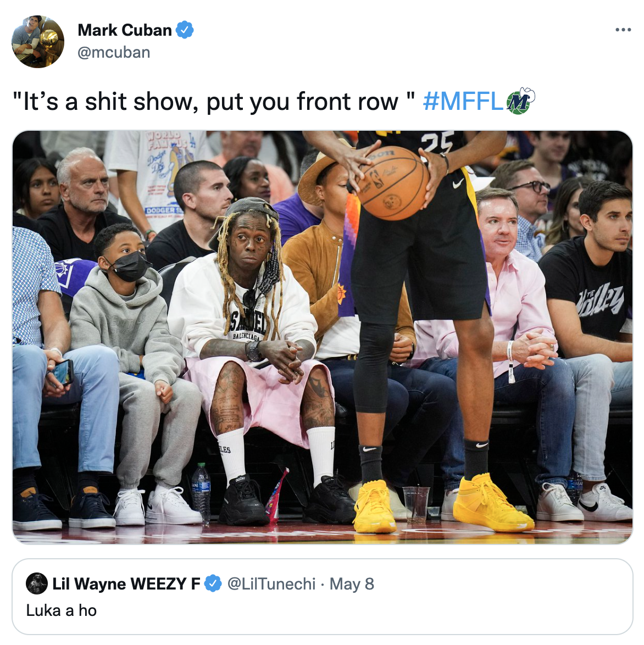This screenshot has width=644, height=645.
Task: Open Mark Cuban's profile avatar
Action: click(x=38, y=42)
